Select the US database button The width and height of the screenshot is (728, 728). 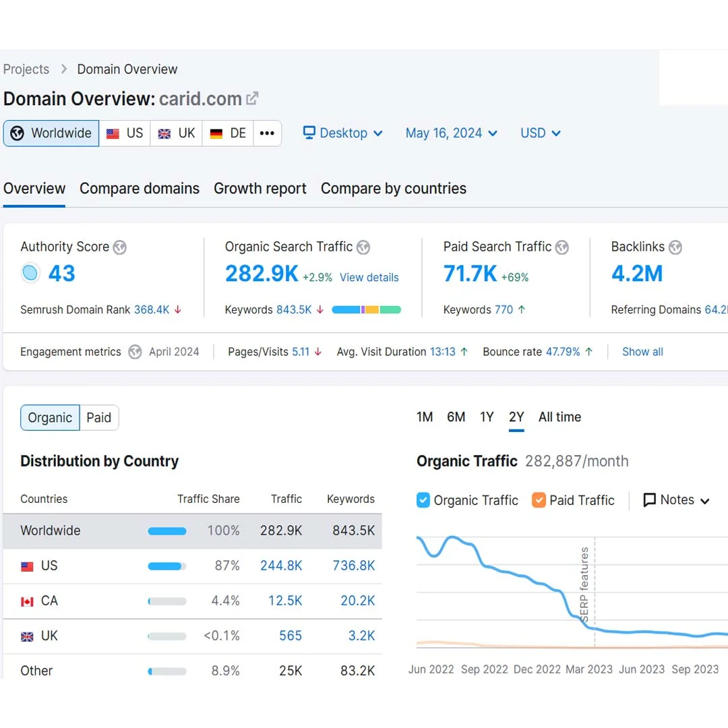click(x=125, y=133)
